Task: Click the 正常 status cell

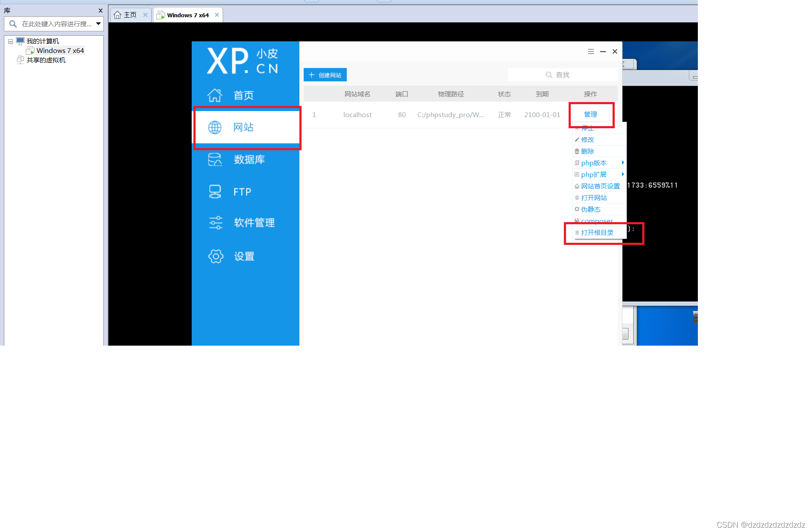Action: coord(504,114)
